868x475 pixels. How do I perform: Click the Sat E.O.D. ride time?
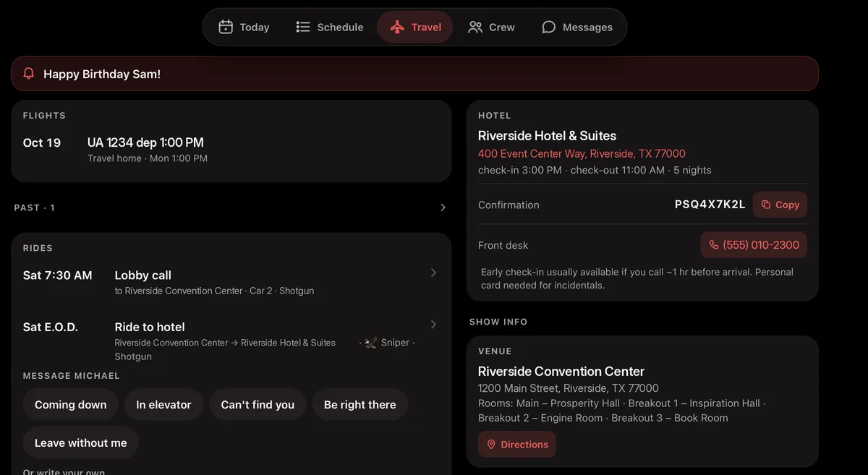point(51,328)
